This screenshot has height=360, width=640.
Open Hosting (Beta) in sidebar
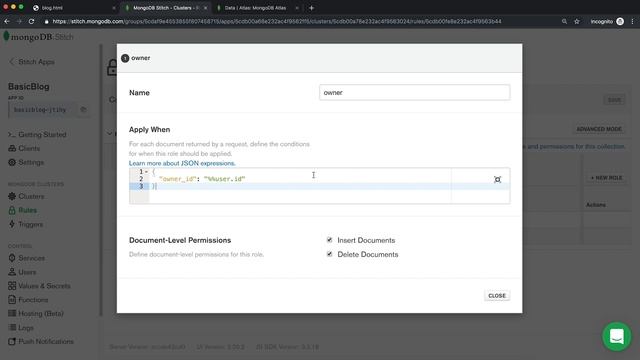coord(41,313)
